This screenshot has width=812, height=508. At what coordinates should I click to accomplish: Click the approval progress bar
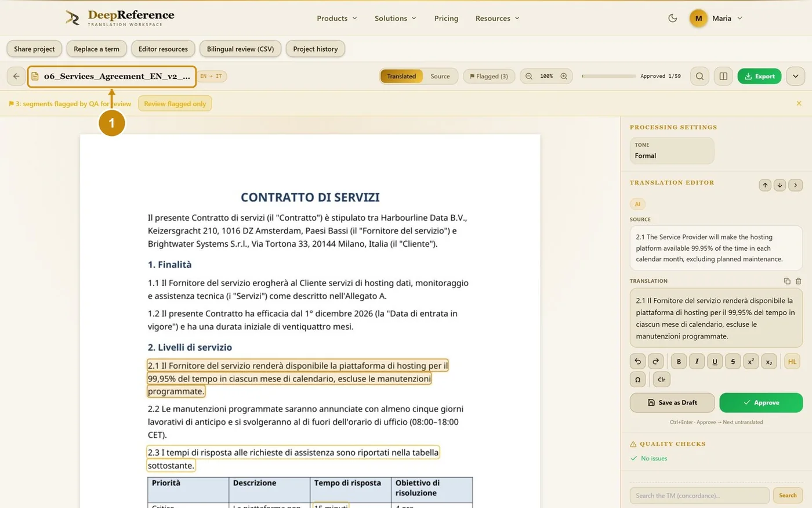(609, 76)
